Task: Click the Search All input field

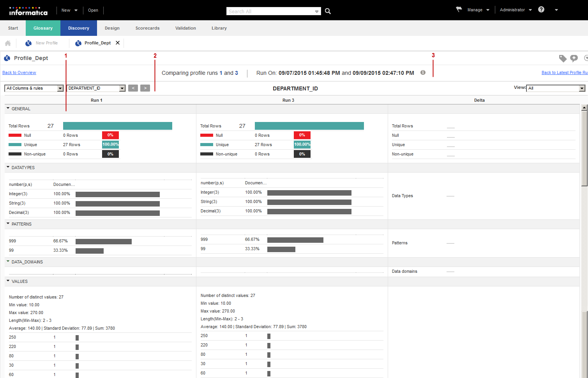Action: 270,11
